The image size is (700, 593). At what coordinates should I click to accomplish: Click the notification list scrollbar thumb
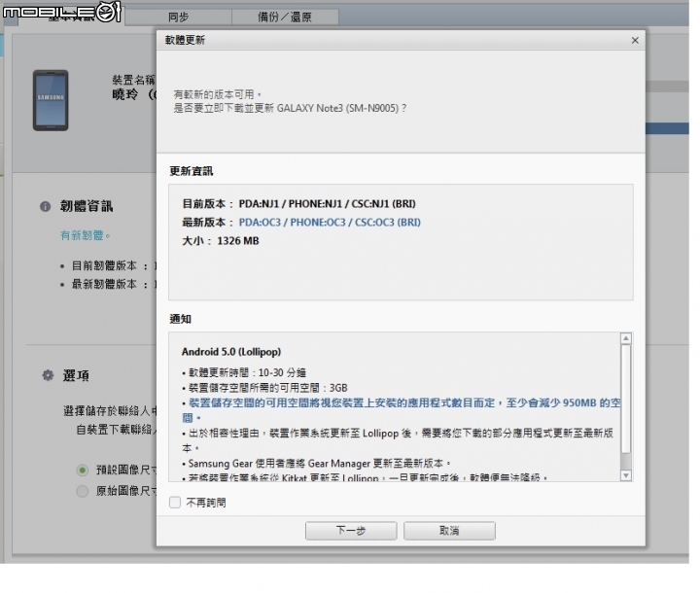[626, 399]
